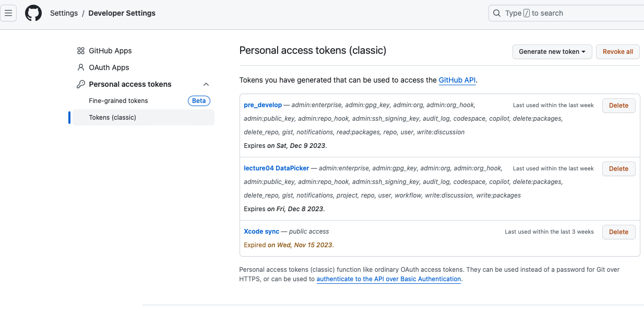644x311 pixels.
Task: Click the GitHub logo icon
Action: click(x=33, y=13)
